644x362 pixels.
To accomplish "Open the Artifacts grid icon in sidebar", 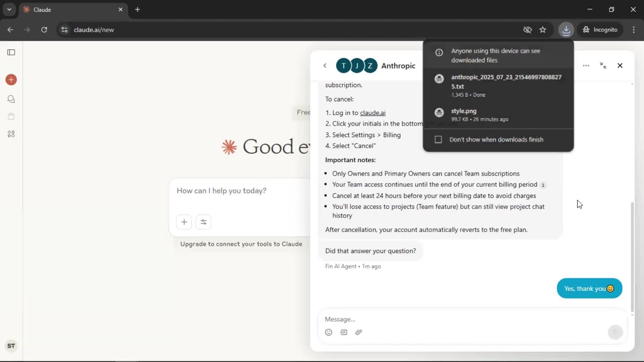I will (11, 134).
